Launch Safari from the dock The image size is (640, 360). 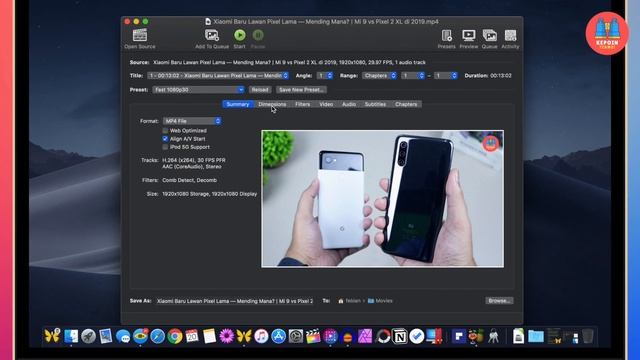pos(157,336)
